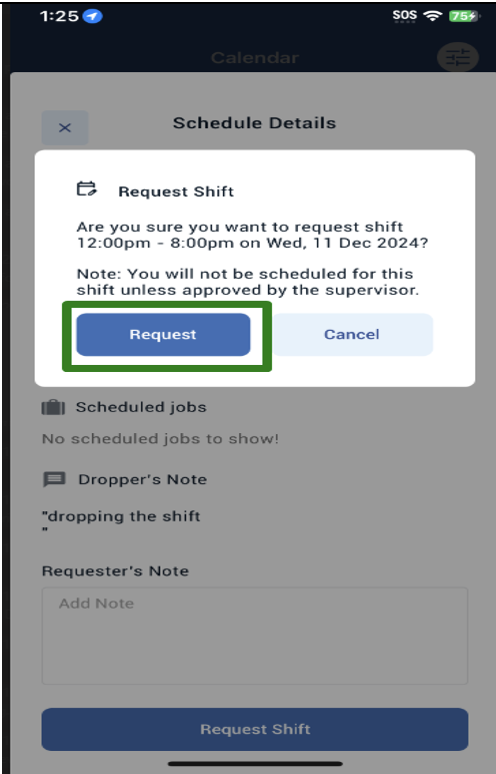The image size is (496, 774).
Task: Tap the Request Shift dialog title
Action: (x=176, y=192)
